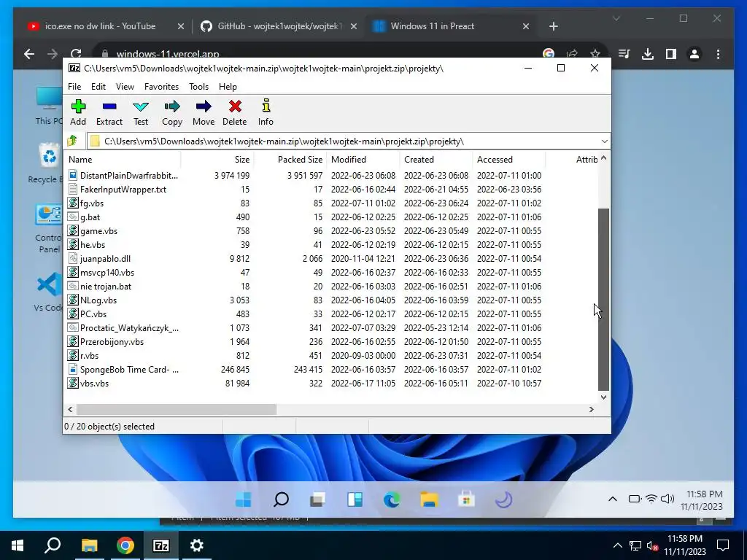Select the vbs.vbs file
This screenshot has height=560, width=747.
pyautogui.click(x=330, y=383)
